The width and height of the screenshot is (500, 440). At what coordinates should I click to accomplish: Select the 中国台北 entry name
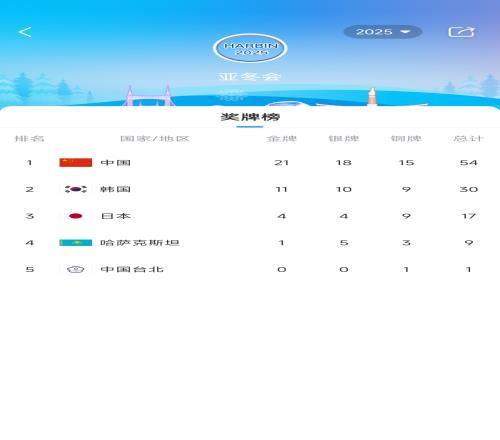pos(132,269)
